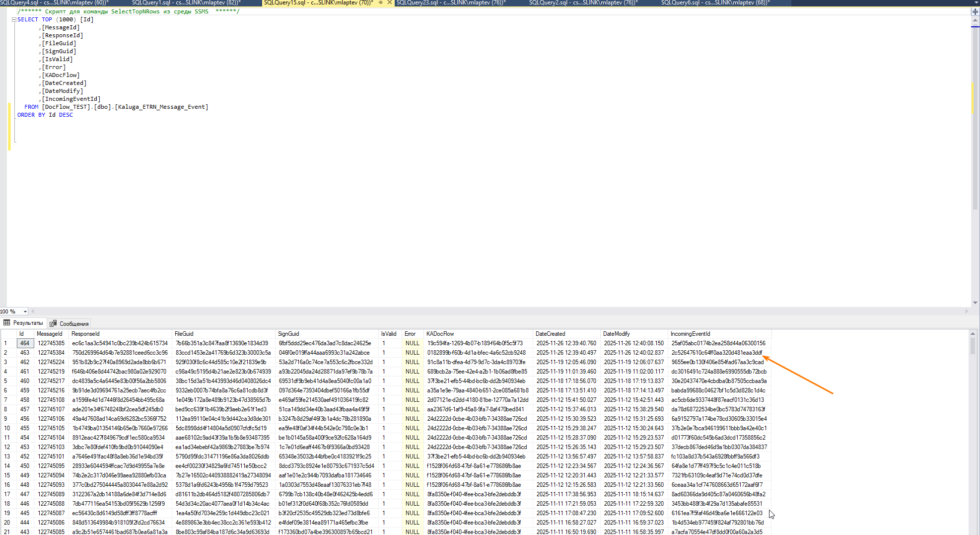Click the [IncomingEventId] column in query
The image size is (980, 535).
click(71, 99)
